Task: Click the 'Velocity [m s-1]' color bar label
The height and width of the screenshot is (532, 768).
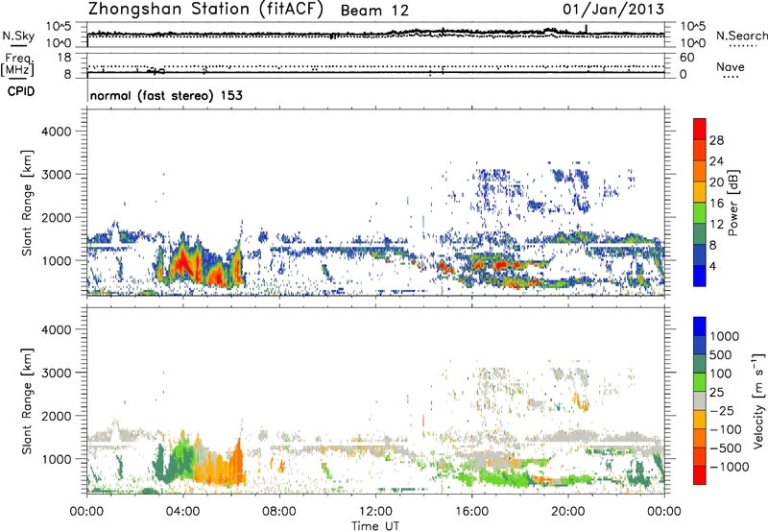Action: [758, 400]
